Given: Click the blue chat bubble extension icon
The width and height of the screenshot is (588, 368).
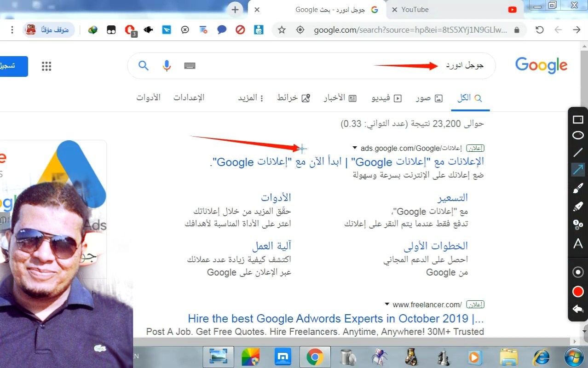Looking at the screenshot, I should tap(222, 30).
